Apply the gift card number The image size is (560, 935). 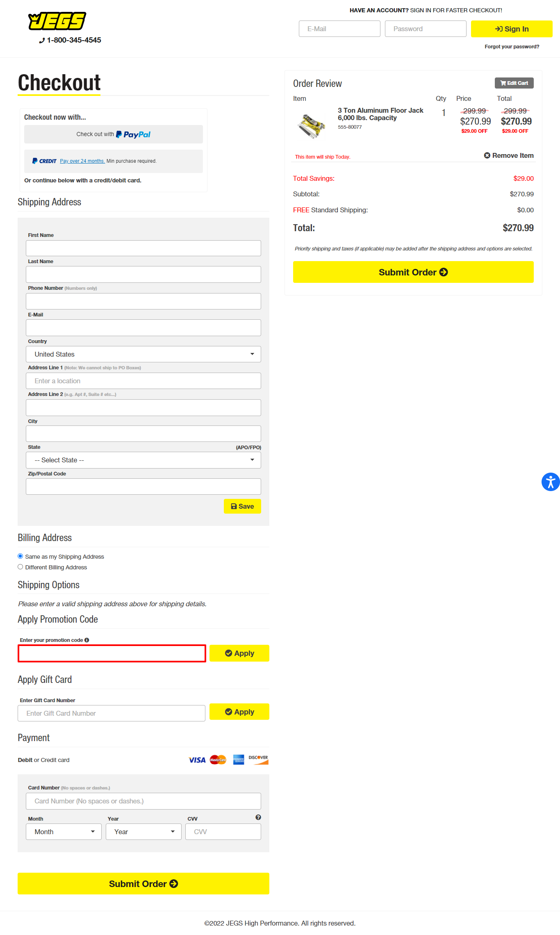click(239, 712)
